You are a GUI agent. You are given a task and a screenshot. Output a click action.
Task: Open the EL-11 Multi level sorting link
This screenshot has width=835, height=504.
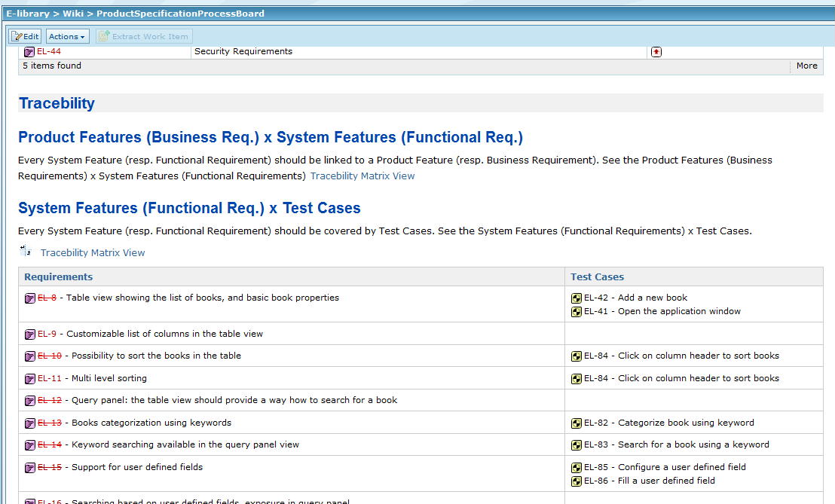click(x=50, y=378)
